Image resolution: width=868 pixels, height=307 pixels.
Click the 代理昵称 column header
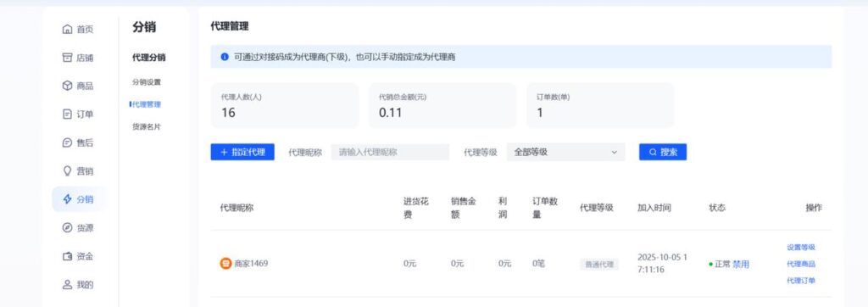tap(237, 209)
